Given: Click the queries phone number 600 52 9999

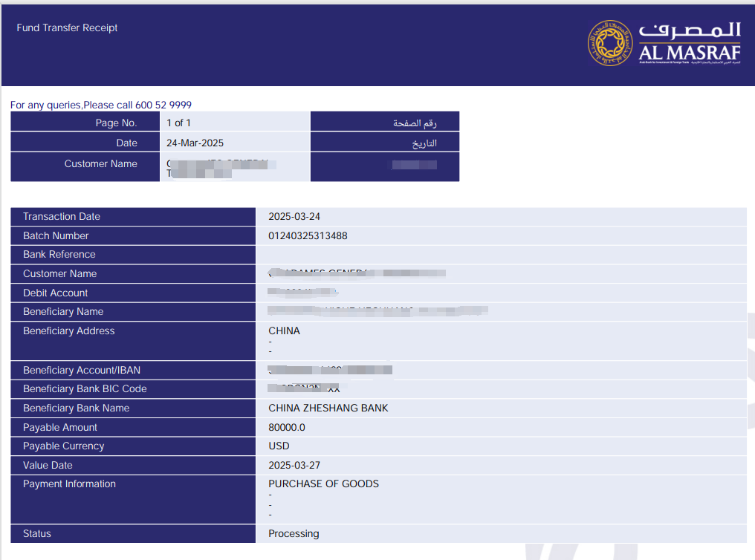Looking at the screenshot, I should [163, 105].
